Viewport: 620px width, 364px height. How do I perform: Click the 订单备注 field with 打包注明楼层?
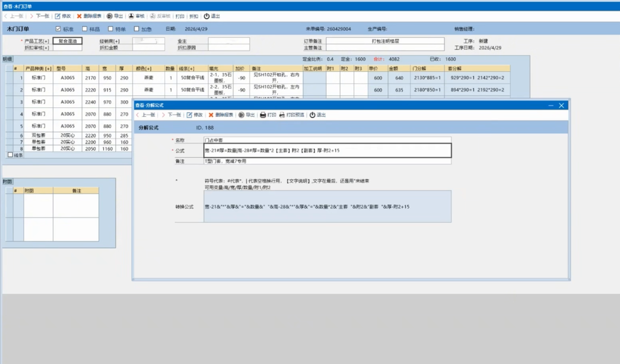(385, 41)
